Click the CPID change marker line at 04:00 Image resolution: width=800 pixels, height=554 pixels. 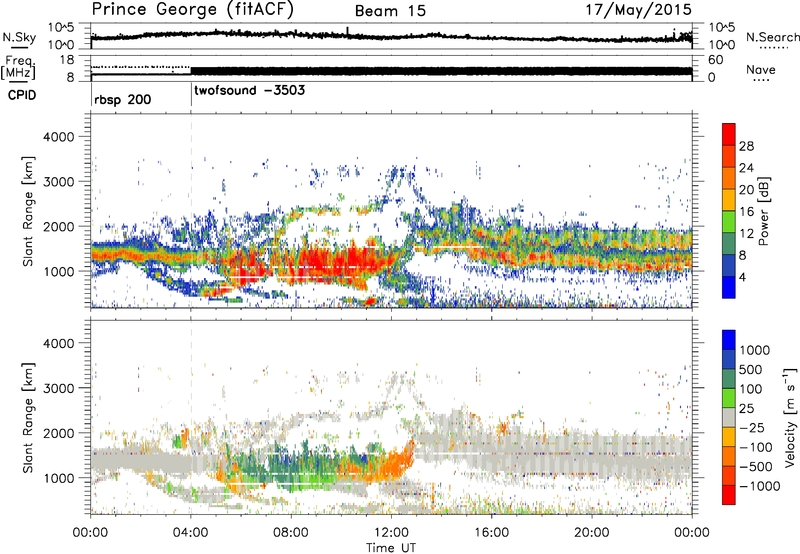click(x=191, y=95)
